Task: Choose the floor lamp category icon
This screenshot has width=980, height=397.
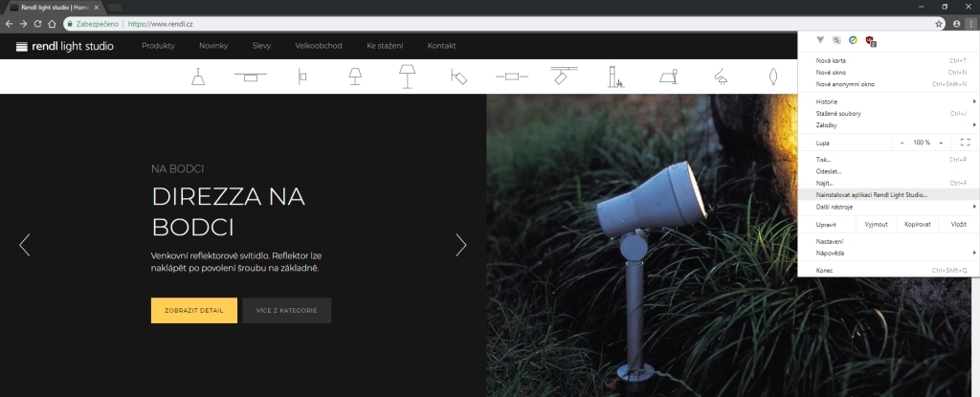Action: click(408, 77)
